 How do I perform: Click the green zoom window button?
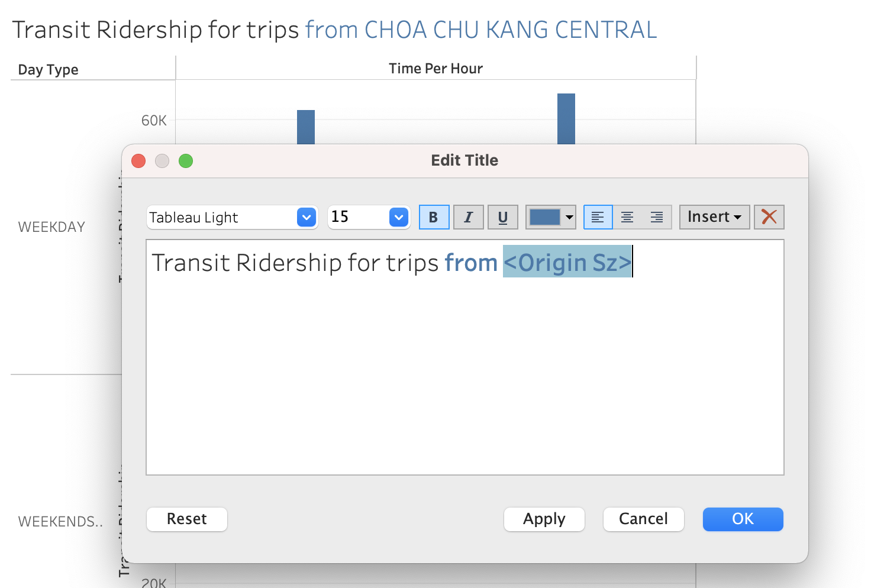(x=186, y=161)
